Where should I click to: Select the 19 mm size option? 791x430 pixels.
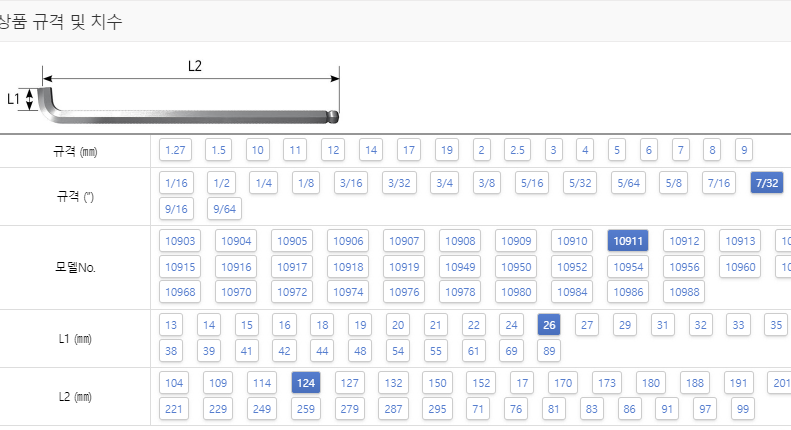(446, 150)
